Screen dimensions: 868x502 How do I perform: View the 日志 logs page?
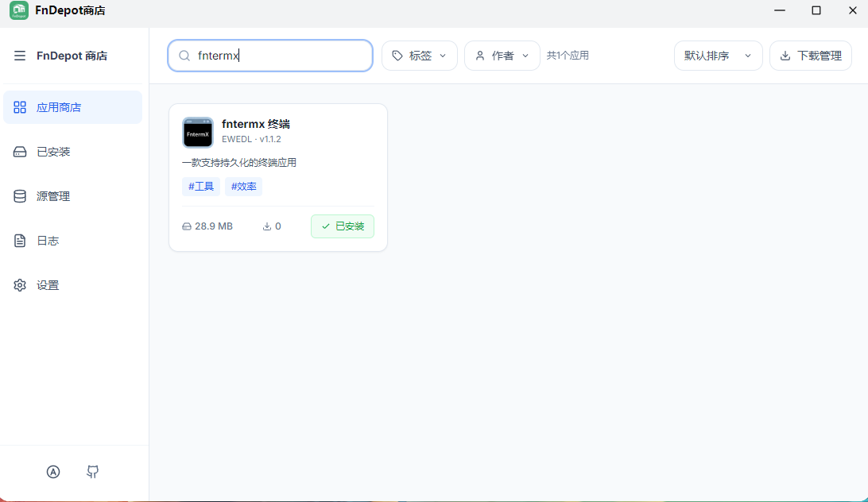click(72, 241)
